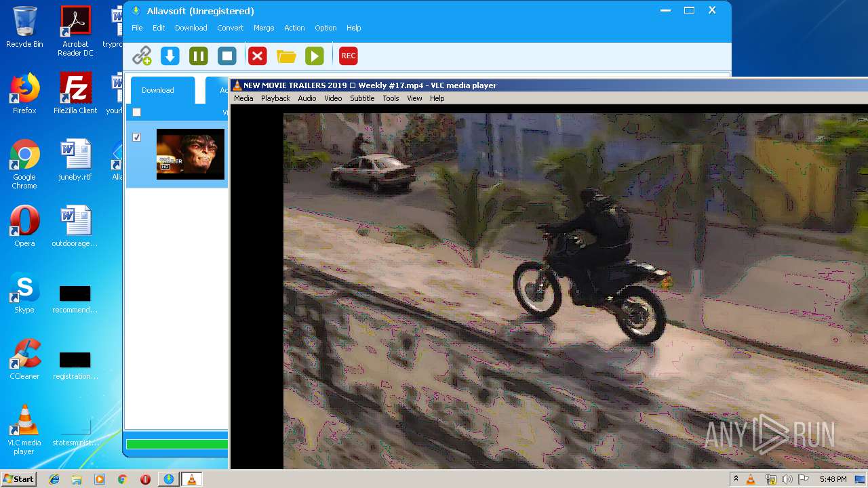Viewport: 868px width, 488px height.
Task: Select the movie trailer video thumbnail
Action: (x=191, y=154)
